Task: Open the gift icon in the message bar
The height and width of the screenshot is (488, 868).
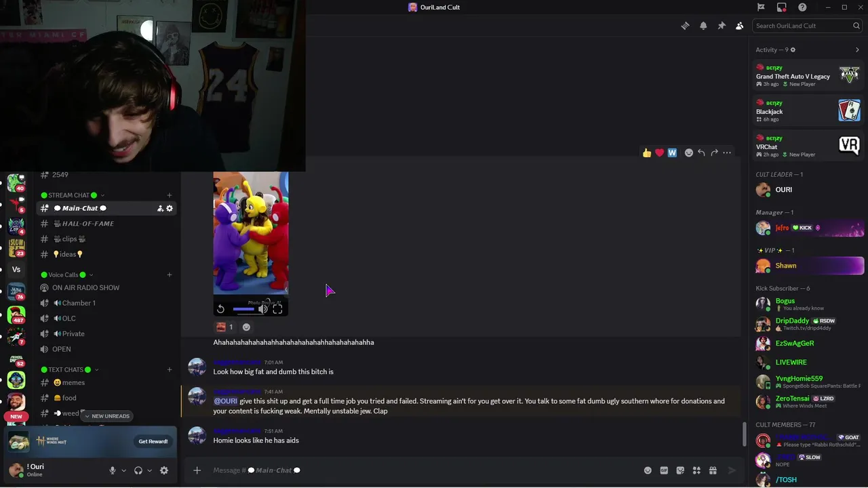Action: pos(713,470)
